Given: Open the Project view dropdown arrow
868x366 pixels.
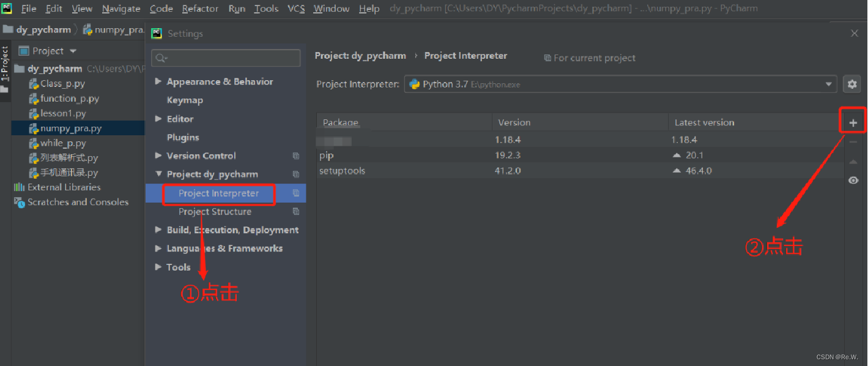Looking at the screenshot, I should click(73, 51).
